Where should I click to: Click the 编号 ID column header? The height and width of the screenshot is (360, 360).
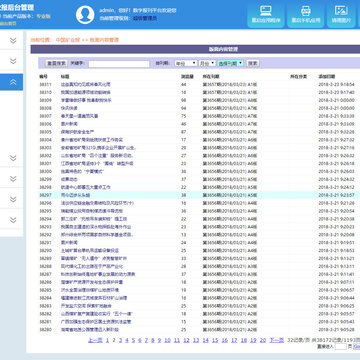(43, 77)
